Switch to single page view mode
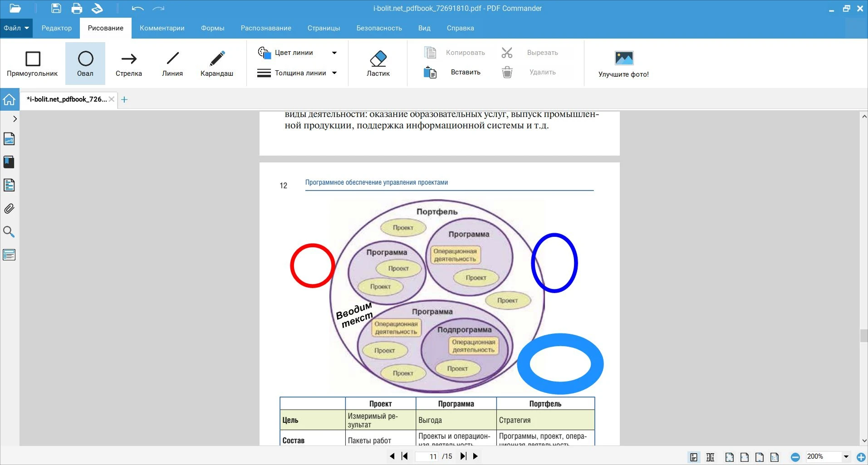 click(693, 457)
